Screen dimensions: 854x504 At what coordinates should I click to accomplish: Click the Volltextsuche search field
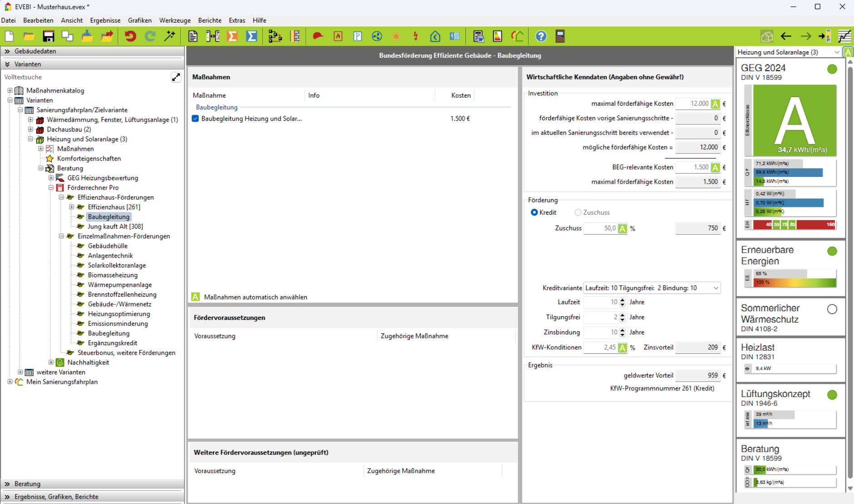click(x=86, y=77)
